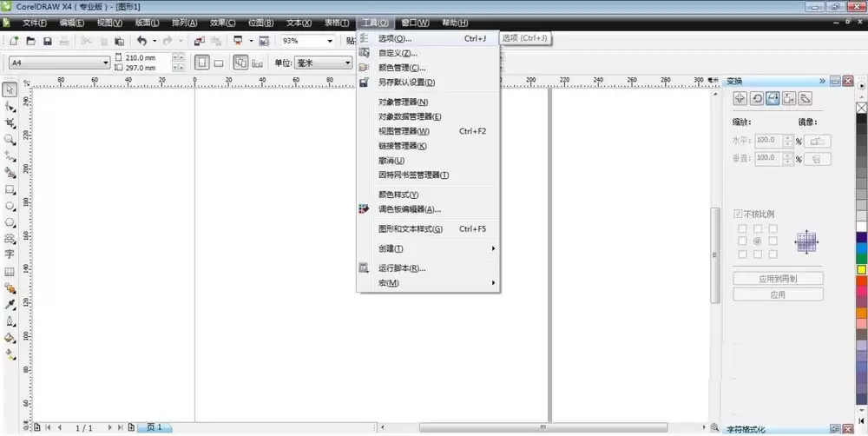
Task: Select the Fill bucket tool
Action: tap(10, 338)
